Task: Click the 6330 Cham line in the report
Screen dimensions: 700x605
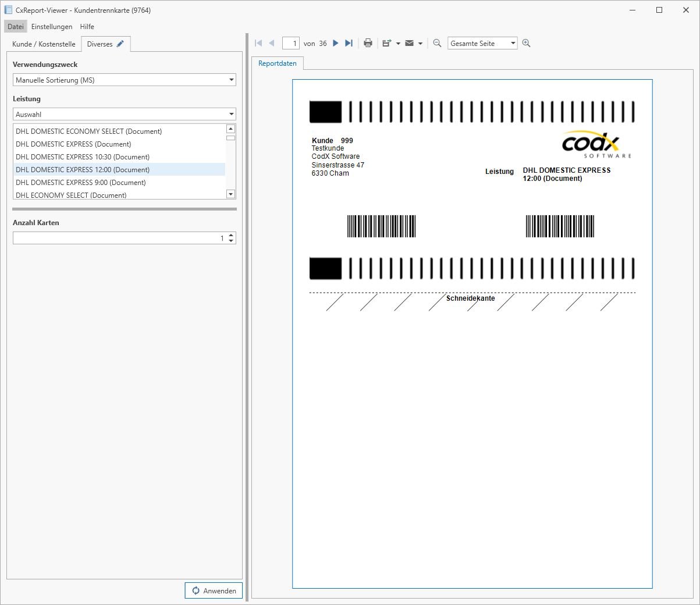Action: pos(331,173)
